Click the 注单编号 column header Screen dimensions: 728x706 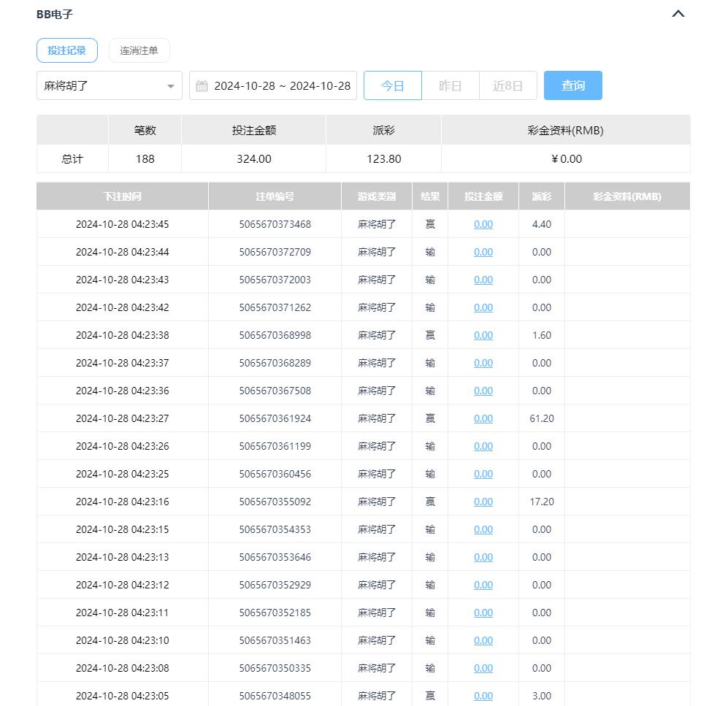click(275, 196)
